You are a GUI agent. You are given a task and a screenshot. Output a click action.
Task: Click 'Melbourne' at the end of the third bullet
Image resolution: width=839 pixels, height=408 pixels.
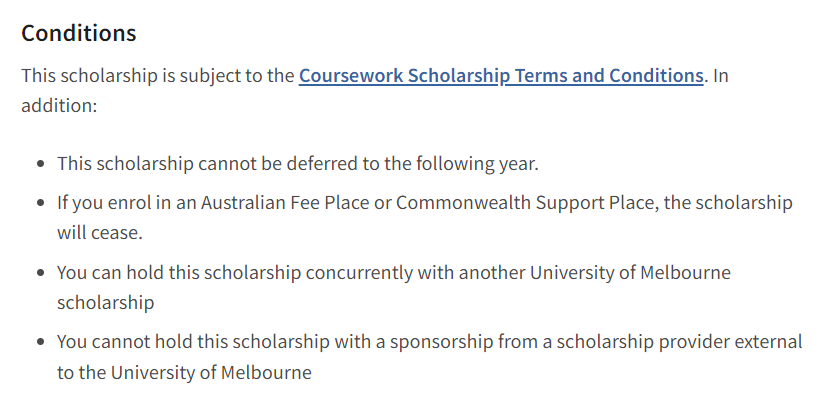click(x=685, y=273)
